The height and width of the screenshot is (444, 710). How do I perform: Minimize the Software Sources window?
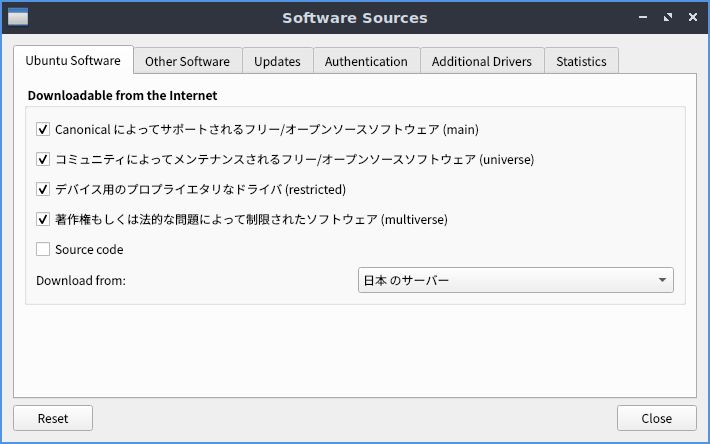tap(643, 18)
